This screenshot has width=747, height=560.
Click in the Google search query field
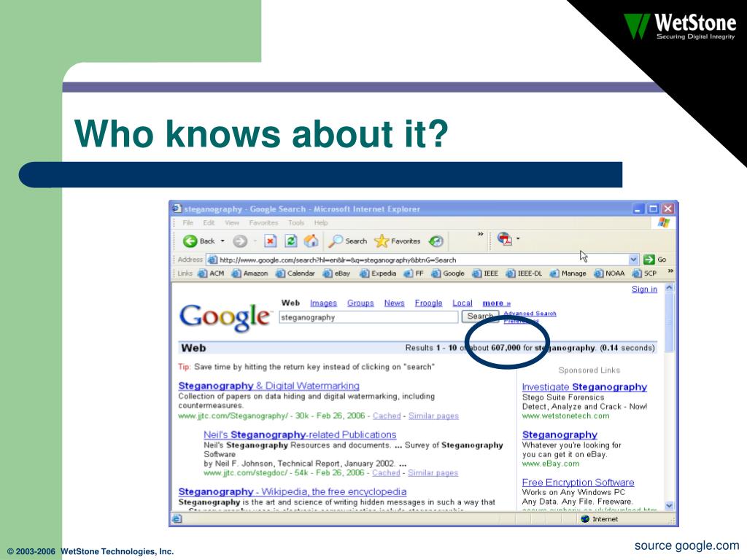tap(368, 317)
